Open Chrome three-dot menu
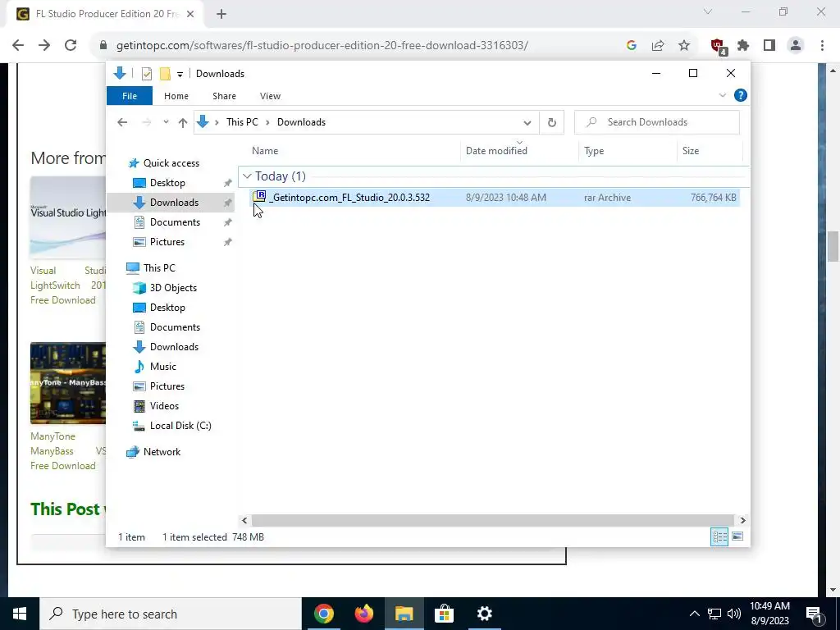The image size is (840, 630). coord(822,46)
